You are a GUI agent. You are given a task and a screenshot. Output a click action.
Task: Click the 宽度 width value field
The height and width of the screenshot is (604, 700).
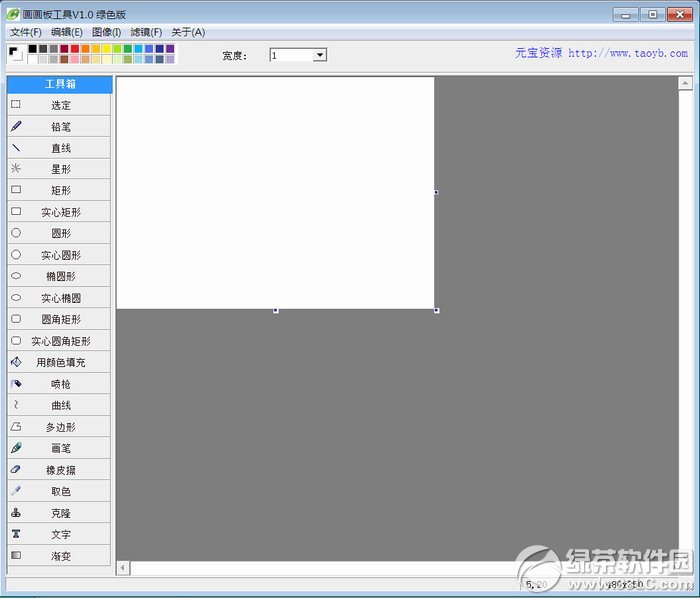tap(292, 55)
